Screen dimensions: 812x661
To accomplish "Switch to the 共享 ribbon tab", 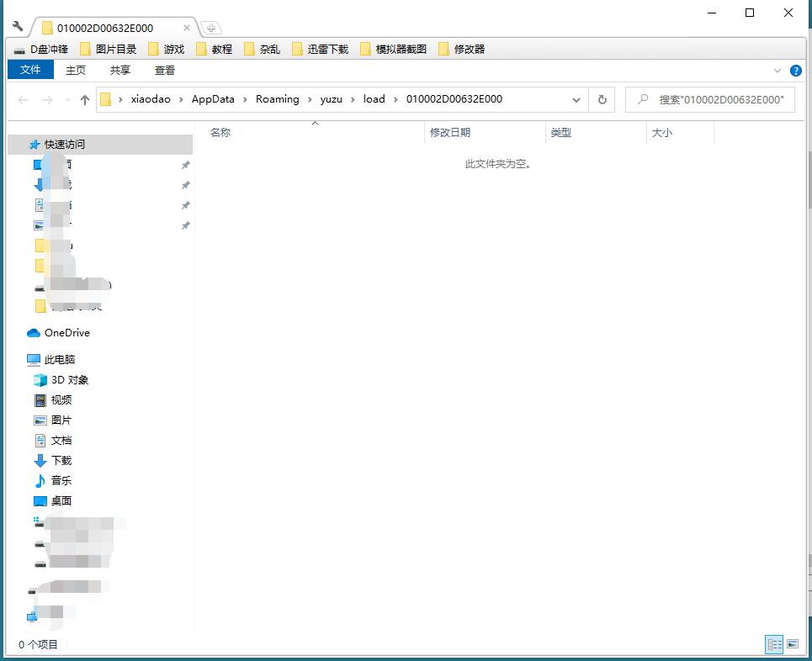I will (x=120, y=70).
